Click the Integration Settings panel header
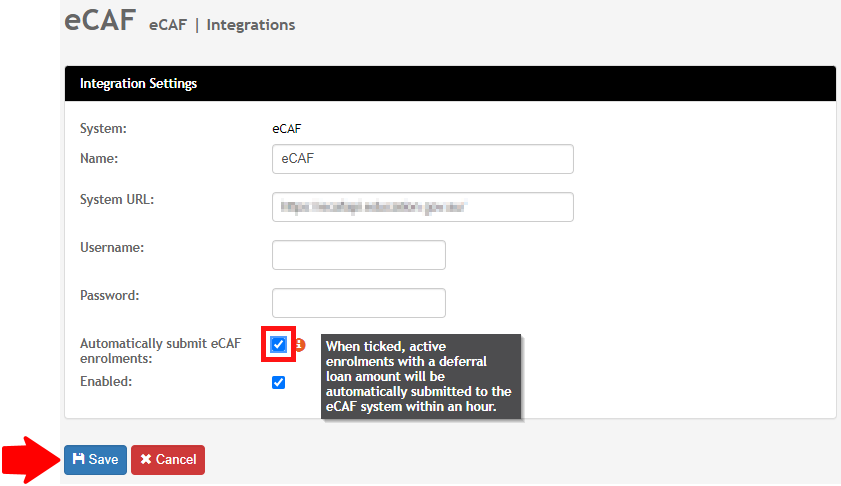This screenshot has height=486, width=841. (x=450, y=84)
